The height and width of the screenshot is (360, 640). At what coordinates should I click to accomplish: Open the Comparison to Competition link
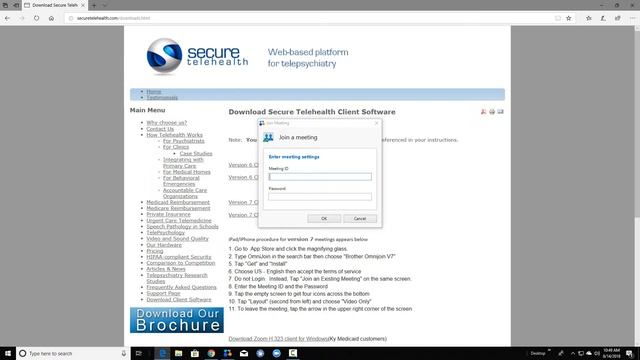pos(180,263)
